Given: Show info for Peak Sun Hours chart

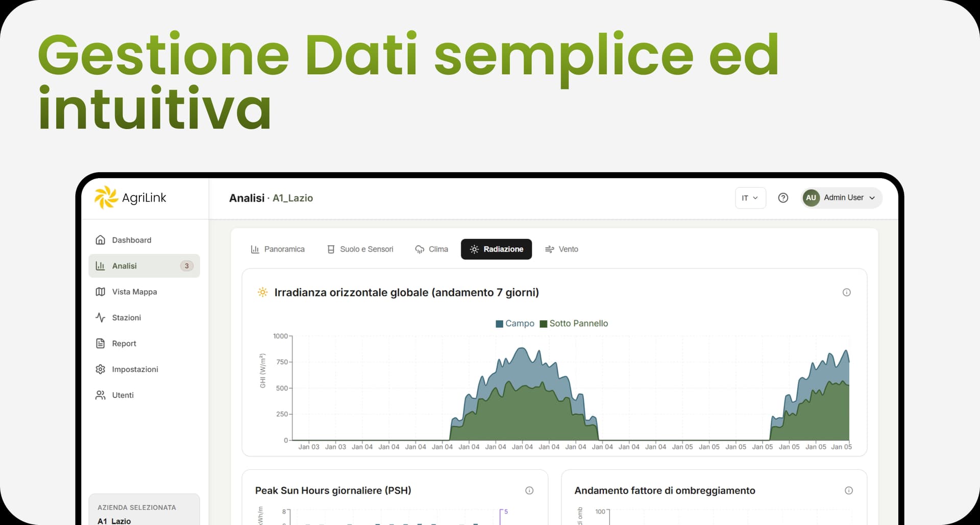Looking at the screenshot, I should [x=529, y=490].
